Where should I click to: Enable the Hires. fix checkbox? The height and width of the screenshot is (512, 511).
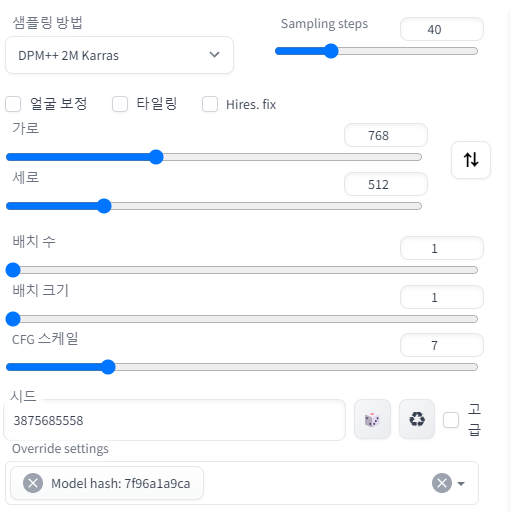click(210, 104)
